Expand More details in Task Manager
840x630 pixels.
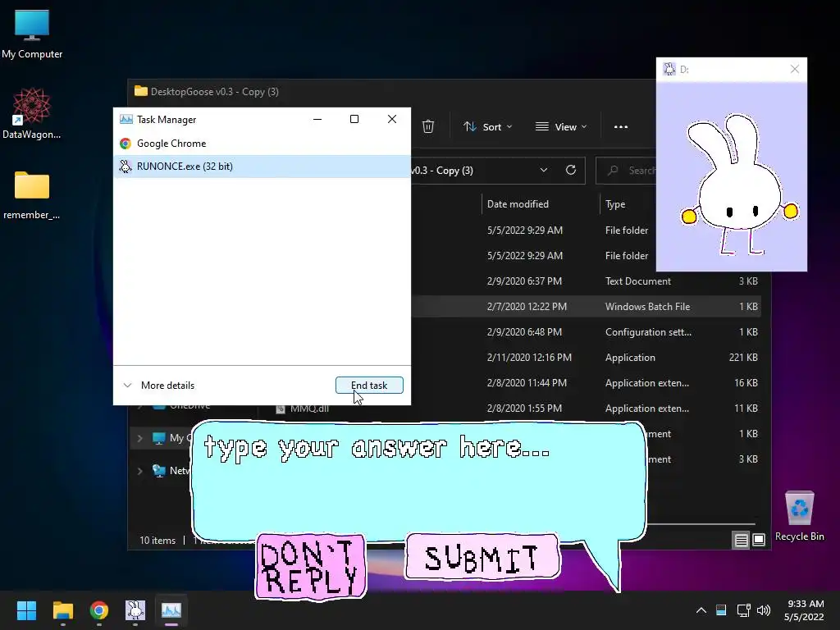coord(159,386)
